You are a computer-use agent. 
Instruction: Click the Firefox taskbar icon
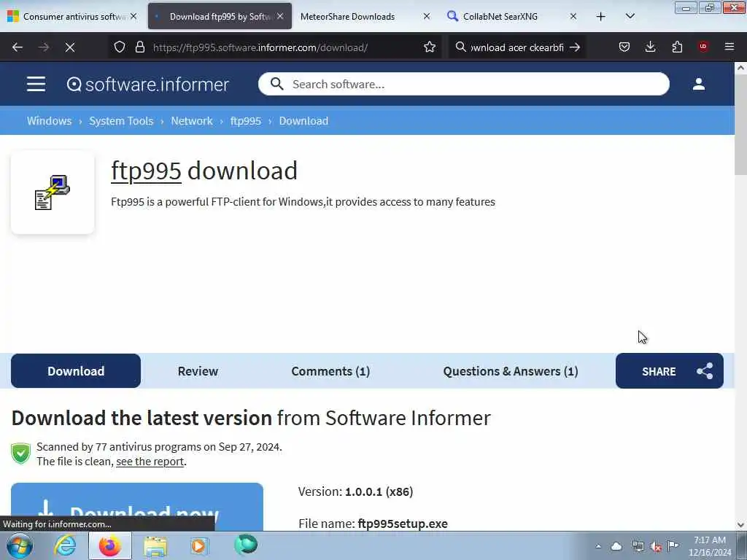click(x=109, y=545)
